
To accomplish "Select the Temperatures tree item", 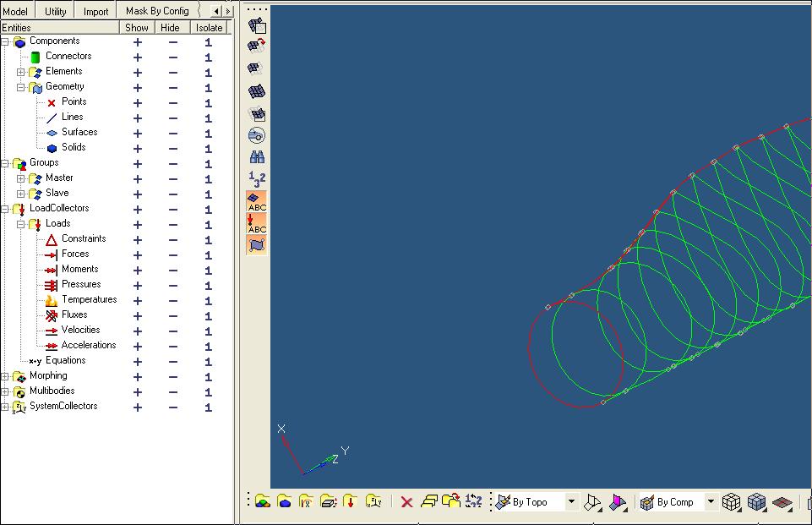I will click(x=89, y=299).
